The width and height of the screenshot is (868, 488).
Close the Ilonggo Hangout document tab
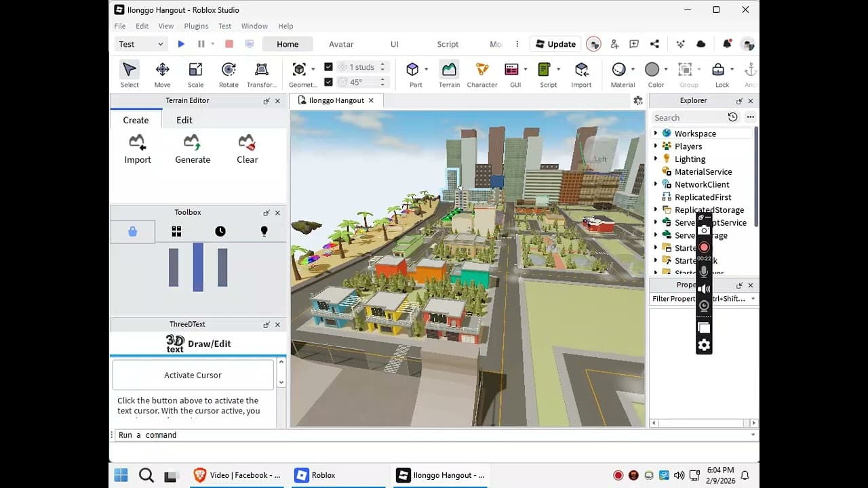tap(371, 100)
